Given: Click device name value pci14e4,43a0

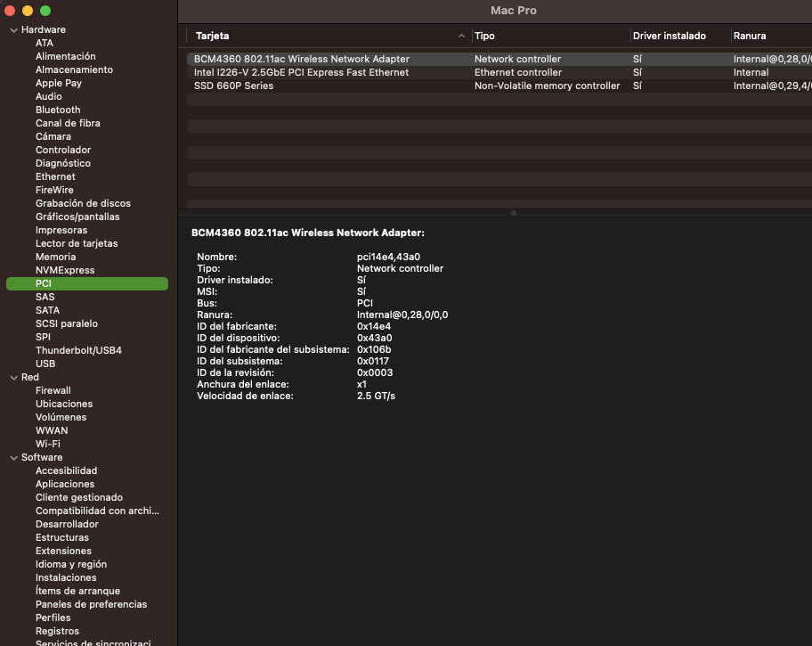Looking at the screenshot, I should pyautogui.click(x=388, y=258).
